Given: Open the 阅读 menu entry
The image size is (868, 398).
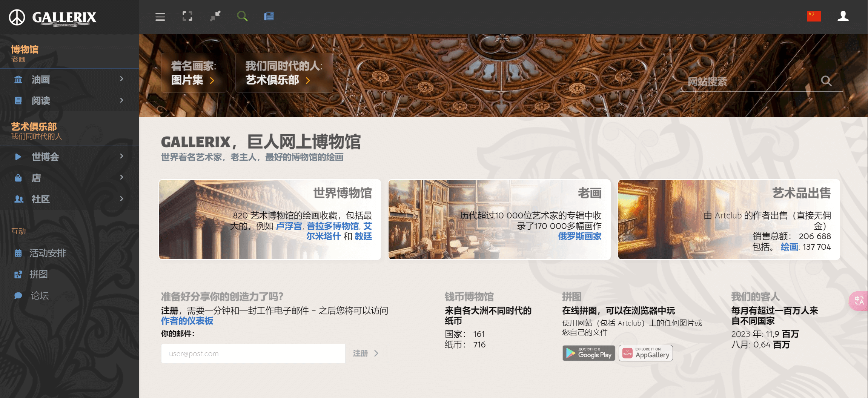Looking at the screenshot, I should pos(41,100).
